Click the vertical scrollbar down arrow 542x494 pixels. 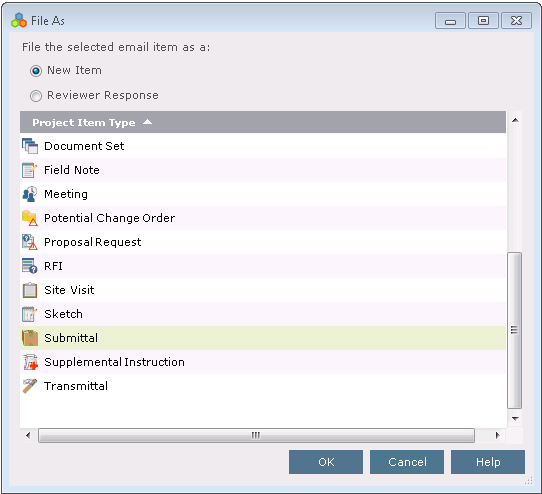coord(515,418)
